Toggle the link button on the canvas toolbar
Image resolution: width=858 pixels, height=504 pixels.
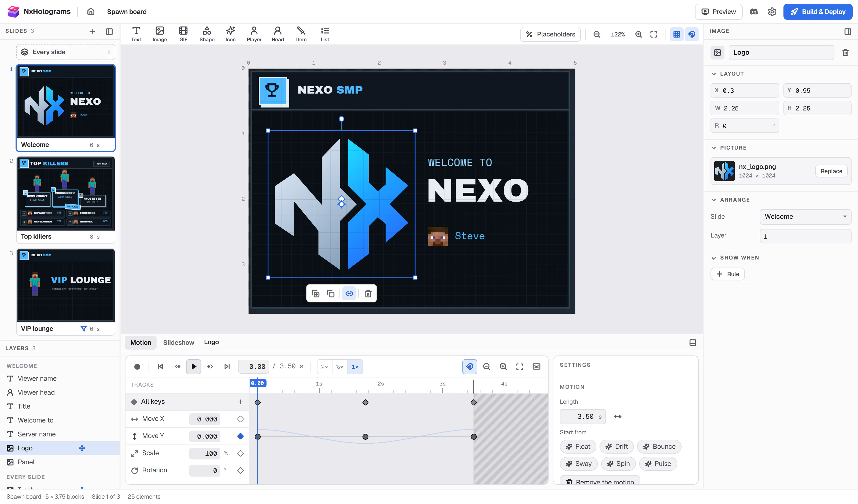click(349, 294)
